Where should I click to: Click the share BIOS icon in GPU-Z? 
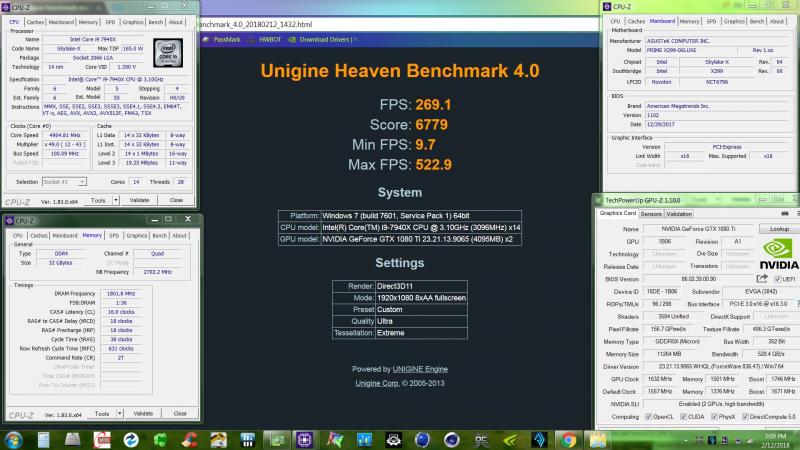pos(762,279)
